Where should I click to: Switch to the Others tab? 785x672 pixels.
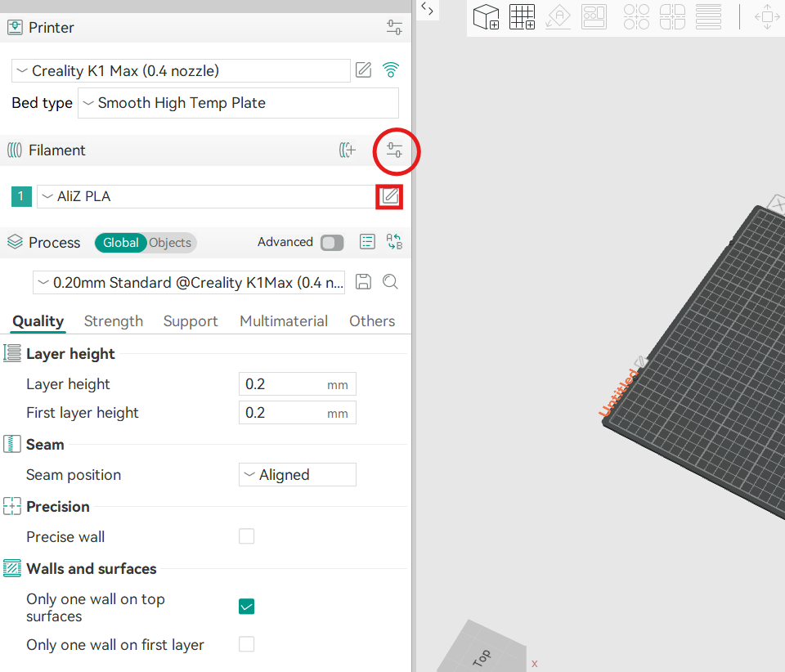click(x=372, y=320)
